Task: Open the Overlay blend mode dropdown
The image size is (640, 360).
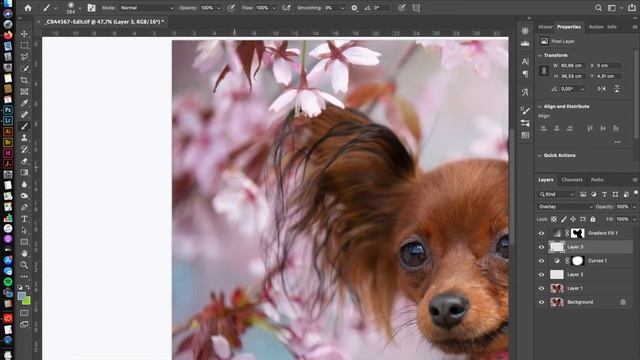Action: [x=565, y=207]
